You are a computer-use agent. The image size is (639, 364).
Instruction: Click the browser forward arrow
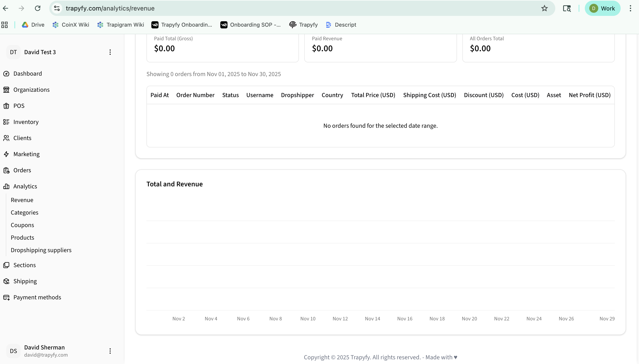pyautogui.click(x=21, y=8)
